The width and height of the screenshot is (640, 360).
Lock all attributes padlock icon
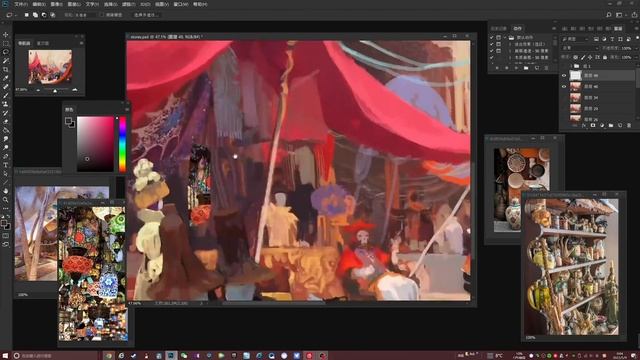point(605,58)
